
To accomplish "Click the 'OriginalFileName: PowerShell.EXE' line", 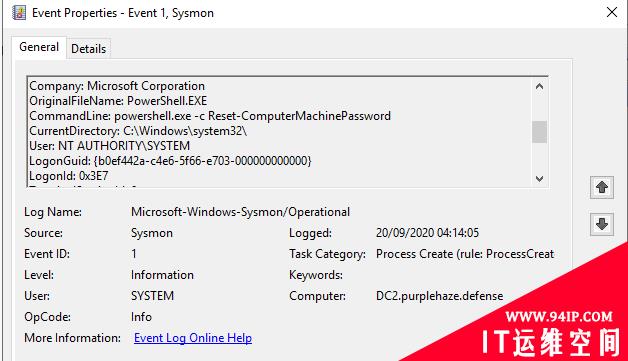I will tap(118, 101).
